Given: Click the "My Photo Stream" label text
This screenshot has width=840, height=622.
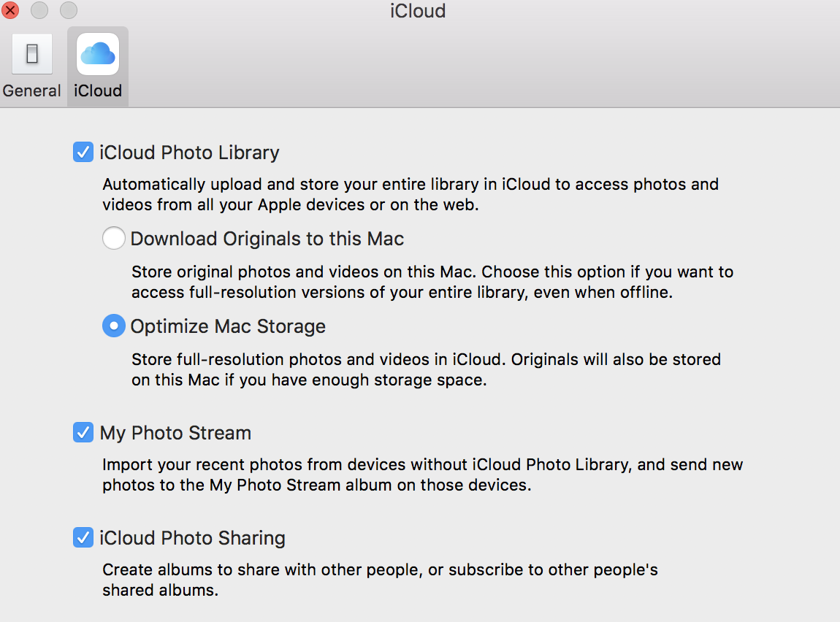Looking at the screenshot, I should (x=175, y=433).
